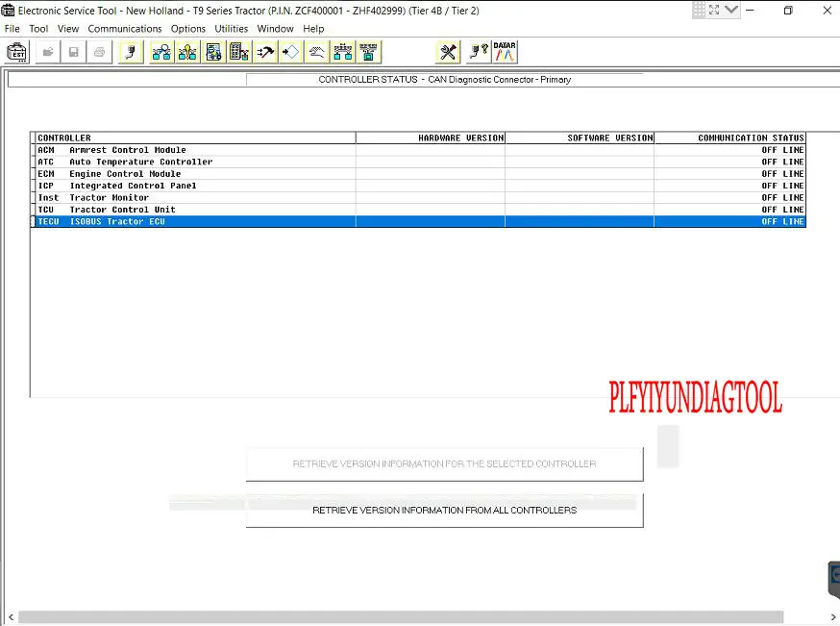Click the grid icon in the title bar

click(699, 11)
